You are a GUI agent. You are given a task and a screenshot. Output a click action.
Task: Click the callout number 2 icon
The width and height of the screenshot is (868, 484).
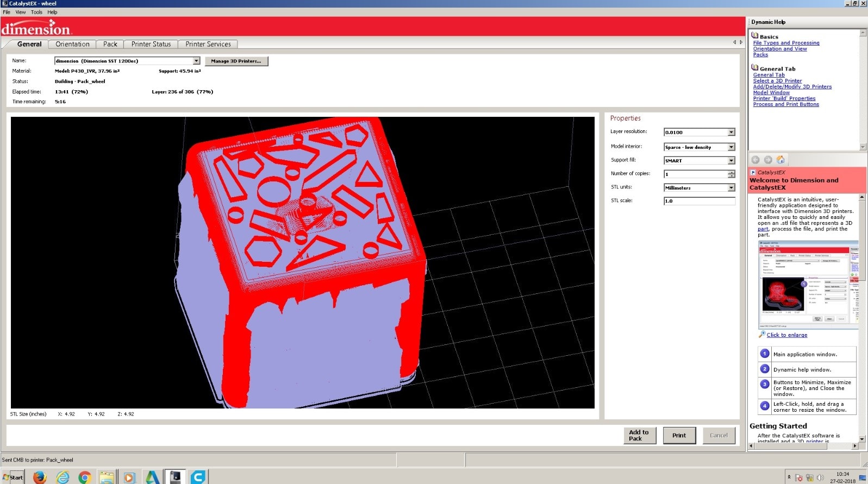coord(765,369)
